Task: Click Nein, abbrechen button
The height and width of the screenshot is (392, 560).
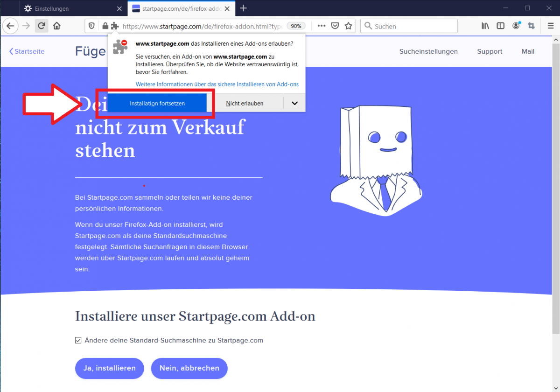Action: [x=189, y=368]
